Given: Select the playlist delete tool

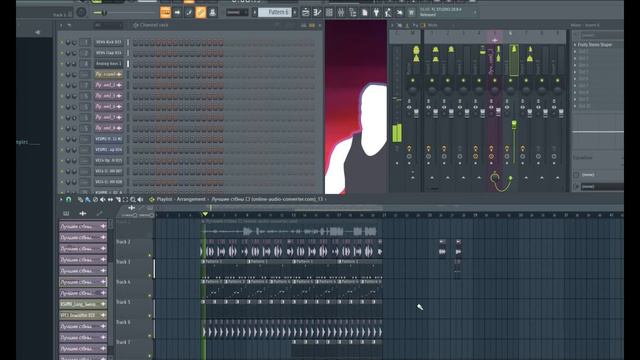Looking at the screenshot, I should tap(95, 200).
